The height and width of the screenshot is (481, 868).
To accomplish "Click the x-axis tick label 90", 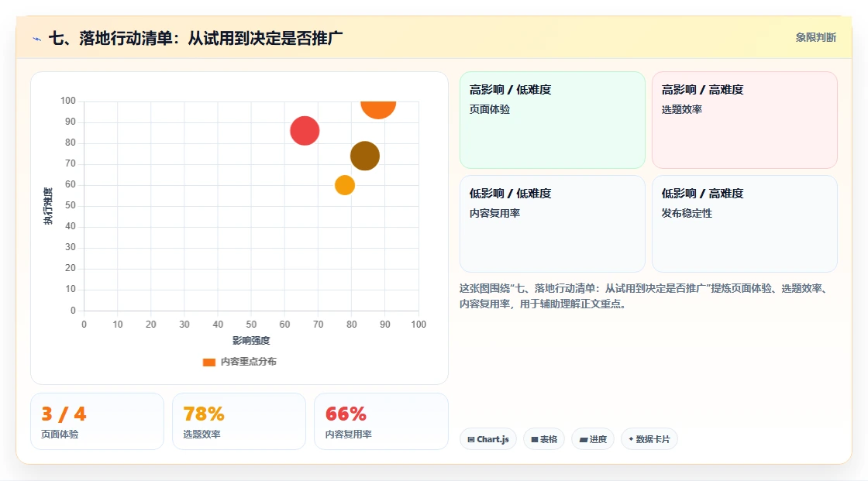I will [x=385, y=325].
